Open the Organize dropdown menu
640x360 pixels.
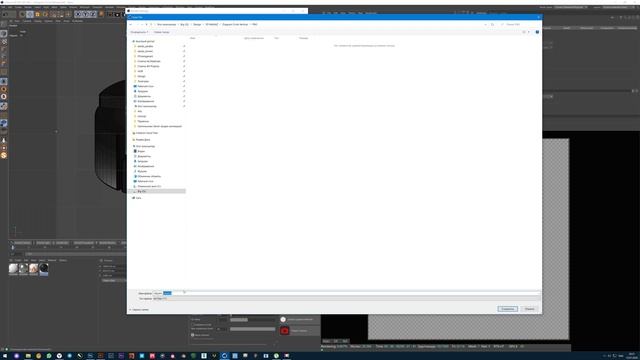[x=139, y=32]
